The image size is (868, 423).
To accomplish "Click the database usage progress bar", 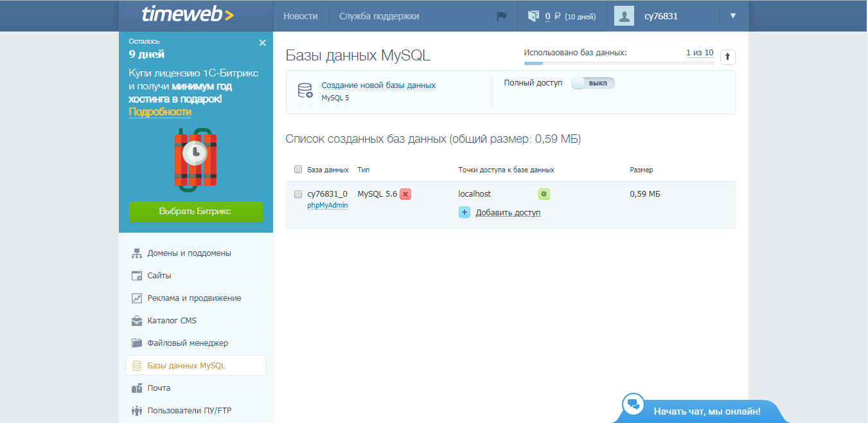I will tap(618, 64).
